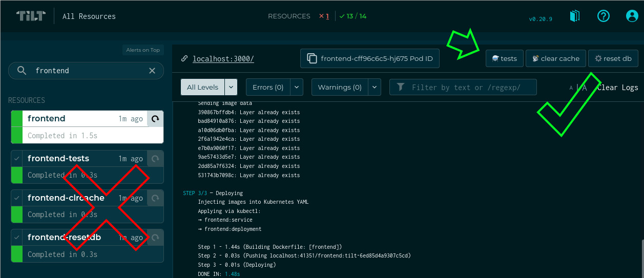Click log line '390867bffdb4: Layer already exists'
Viewport: 644px width, 278px height.
point(249,112)
